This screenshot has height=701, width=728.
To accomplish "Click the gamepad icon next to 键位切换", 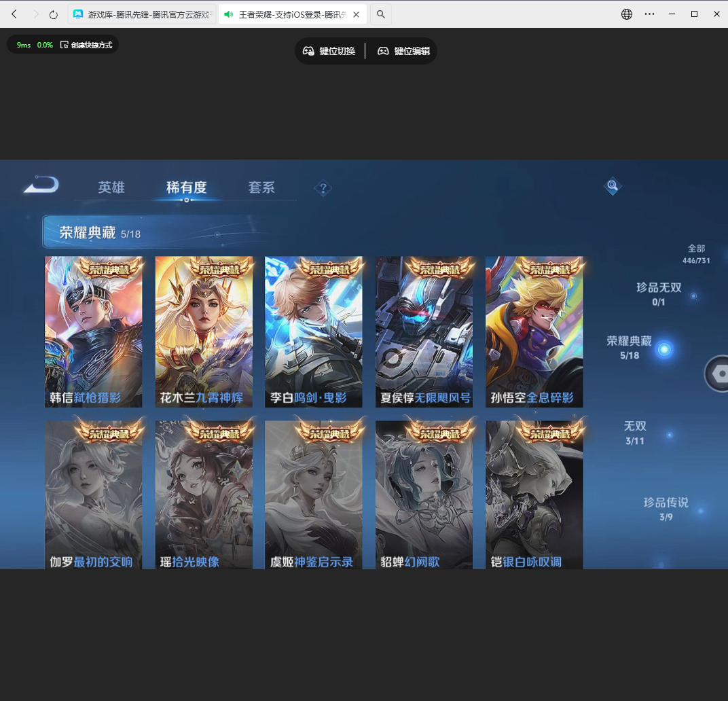I will point(310,50).
